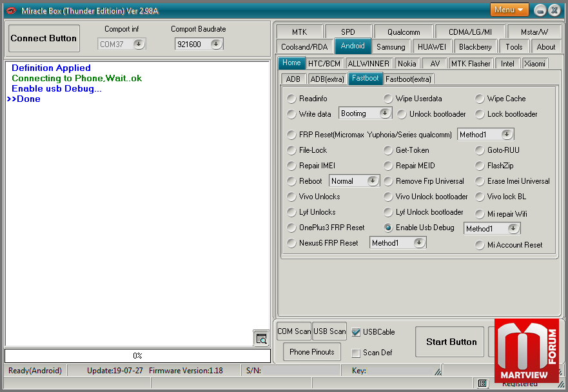This screenshot has height=392, width=568.
Task: Click the keyboard icon in the status bar
Action: pos(482,384)
